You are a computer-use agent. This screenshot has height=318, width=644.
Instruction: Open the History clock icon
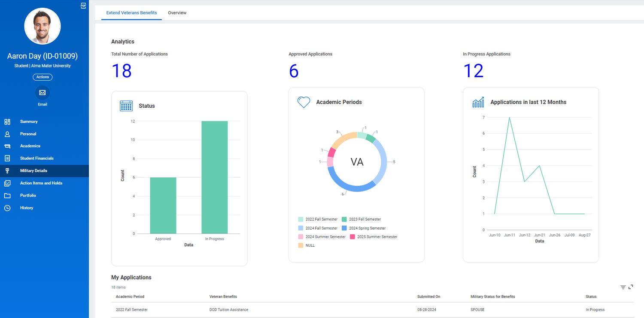tap(7, 208)
